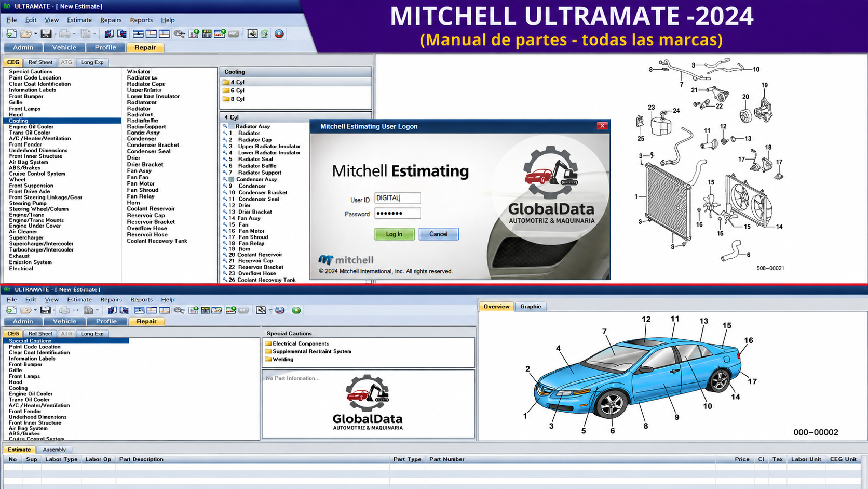
Task: Open the arrow beside the upper toolbar's printer icon
Action: point(74,34)
